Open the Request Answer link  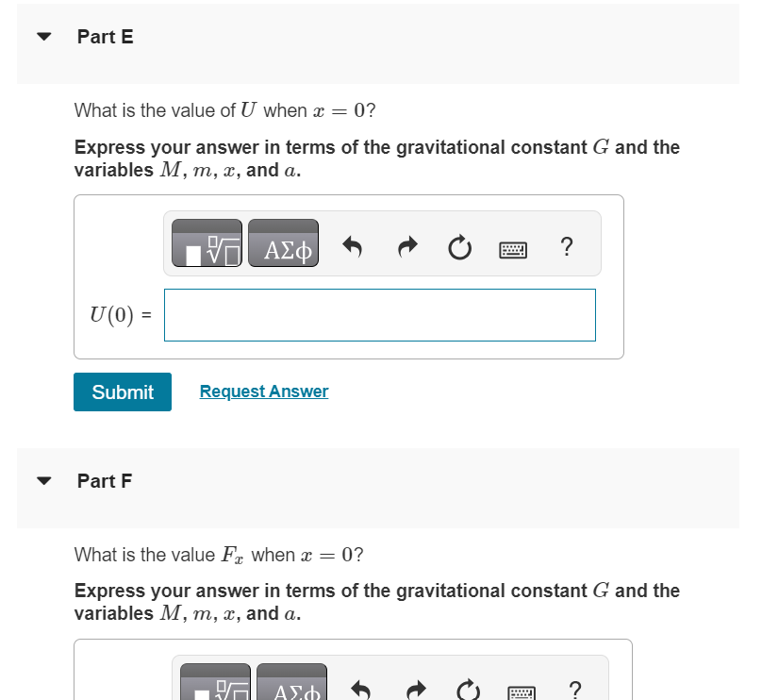pyautogui.click(x=263, y=391)
